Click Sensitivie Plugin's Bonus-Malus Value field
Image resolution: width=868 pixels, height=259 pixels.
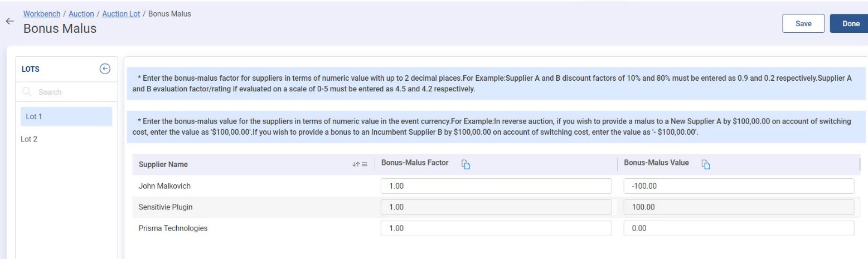coord(738,207)
